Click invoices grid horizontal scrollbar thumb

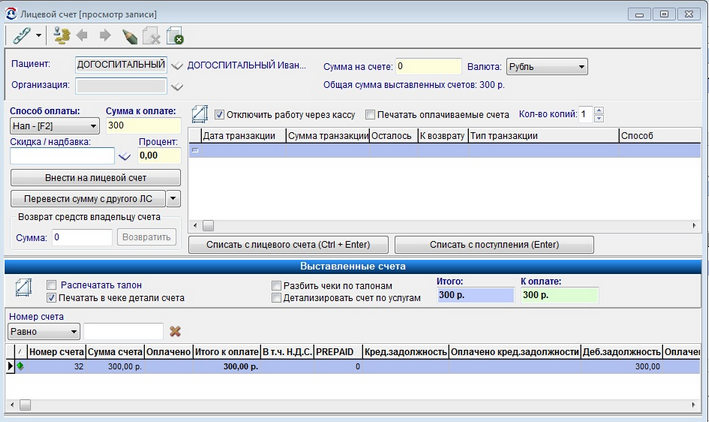pyautogui.click(x=25, y=405)
